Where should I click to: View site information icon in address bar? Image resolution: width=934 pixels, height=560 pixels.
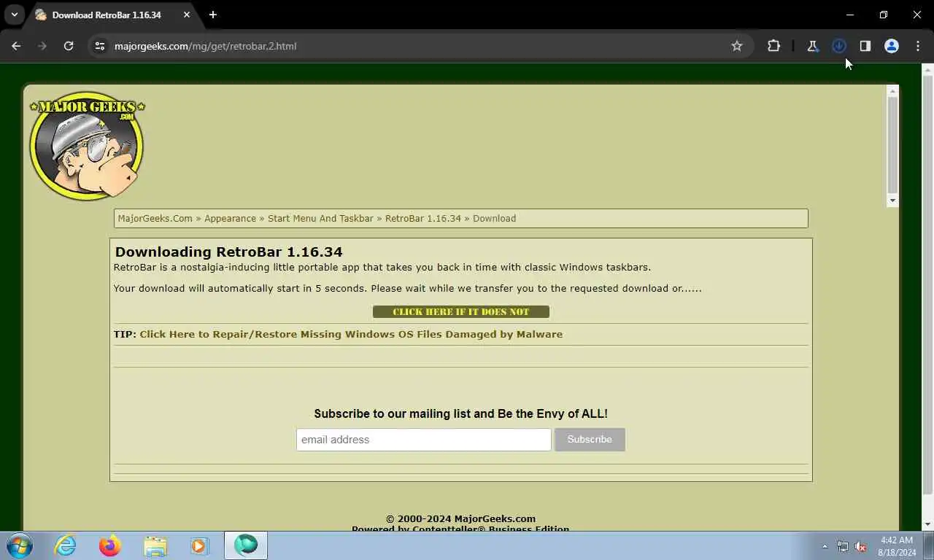coord(100,46)
